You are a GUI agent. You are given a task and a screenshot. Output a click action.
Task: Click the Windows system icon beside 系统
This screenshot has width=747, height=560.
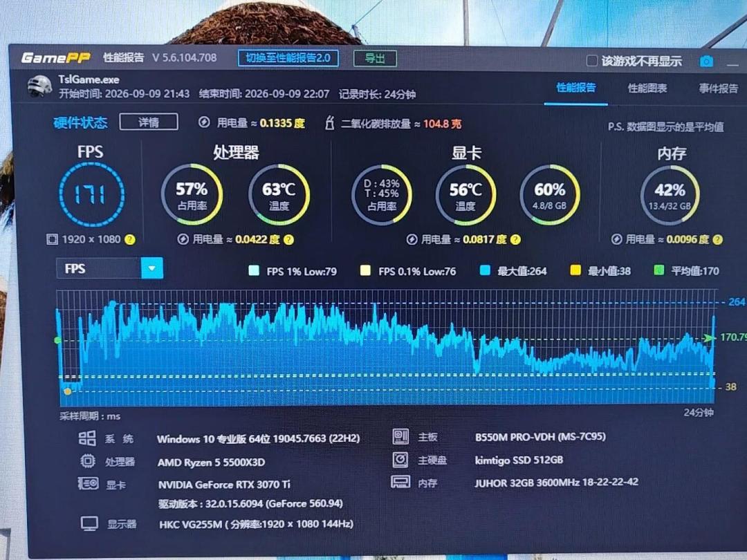(87, 438)
